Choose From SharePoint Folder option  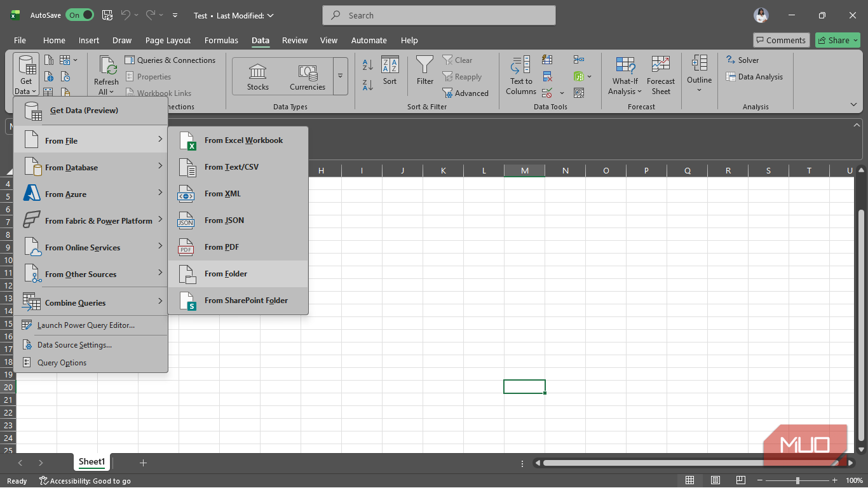click(238, 301)
